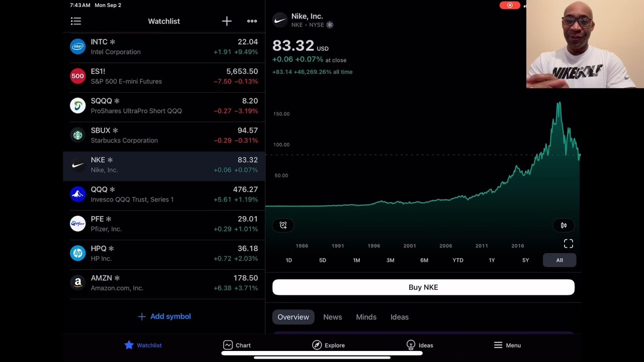The image size is (644, 362).
Task: Click the NKE • NYSE exchange label
Action: pos(307,25)
